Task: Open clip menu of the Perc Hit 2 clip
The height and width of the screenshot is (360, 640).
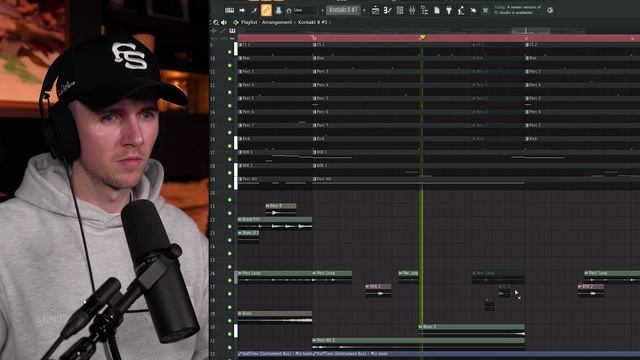Action: 314,340
